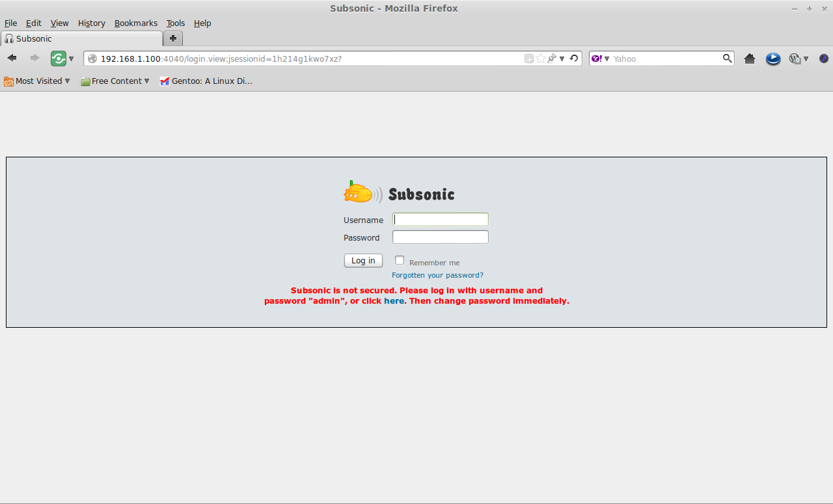Viewport: 833px width, 504px height.
Task: Click the magnifying glass search icon
Action: 728,59
